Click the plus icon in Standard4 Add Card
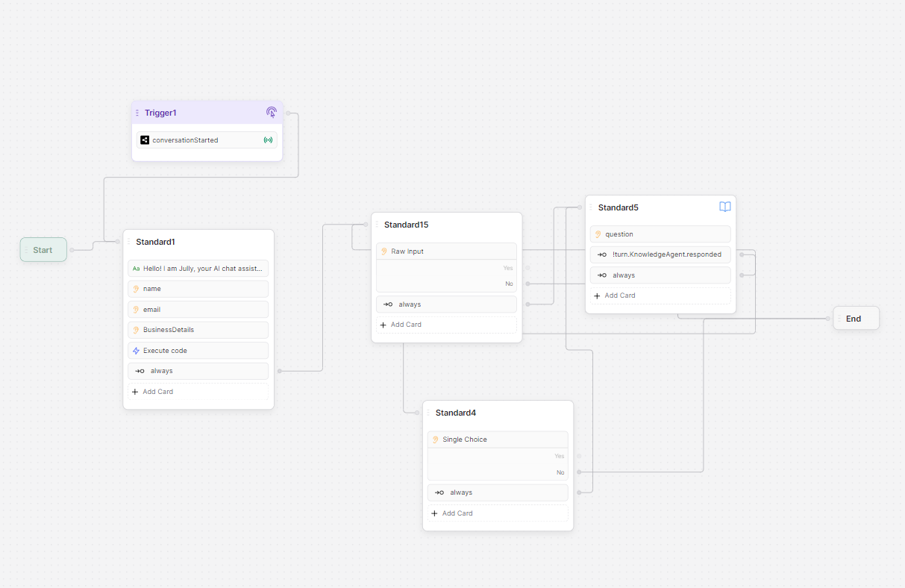 (434, 513)
